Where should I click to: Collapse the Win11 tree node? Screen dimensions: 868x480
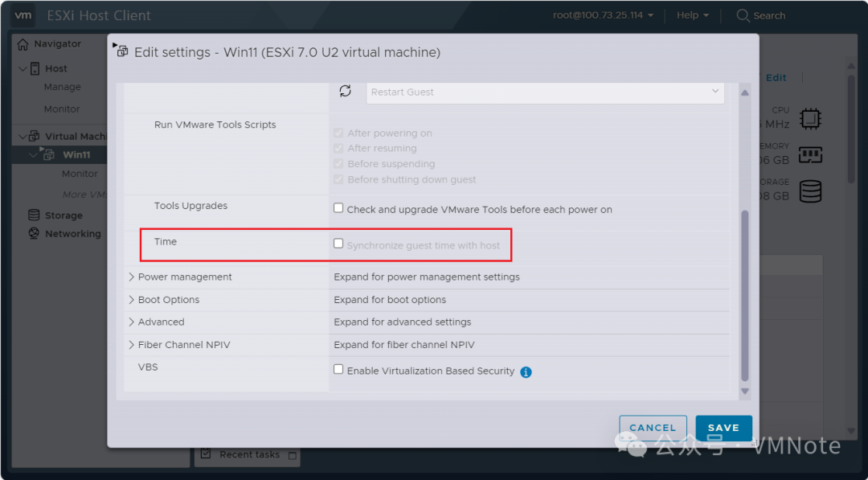33,155
